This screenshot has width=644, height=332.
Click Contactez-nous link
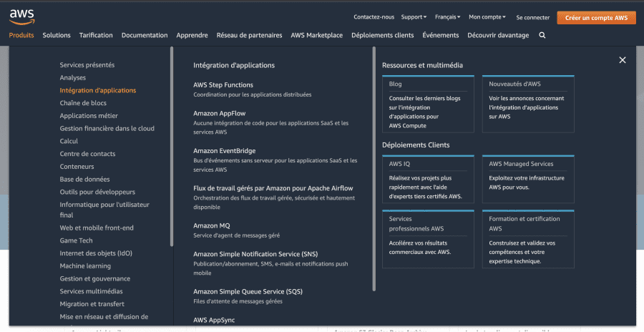[374, 17]
